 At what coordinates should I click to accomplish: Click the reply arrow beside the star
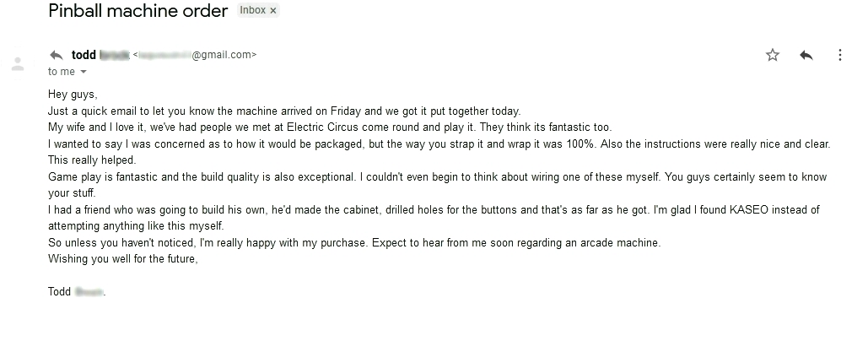[x=806, y=55]
